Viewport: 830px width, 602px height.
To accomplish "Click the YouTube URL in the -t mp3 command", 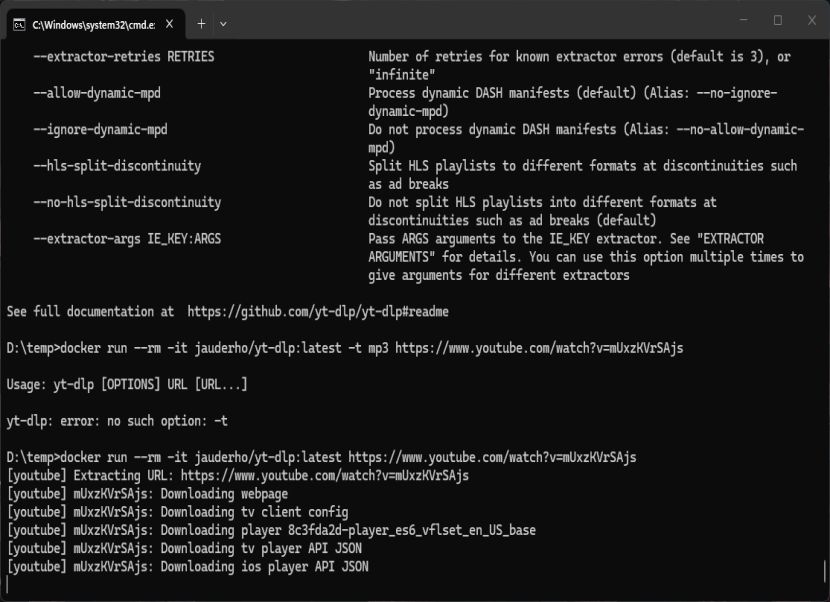I will pos(539,348).
